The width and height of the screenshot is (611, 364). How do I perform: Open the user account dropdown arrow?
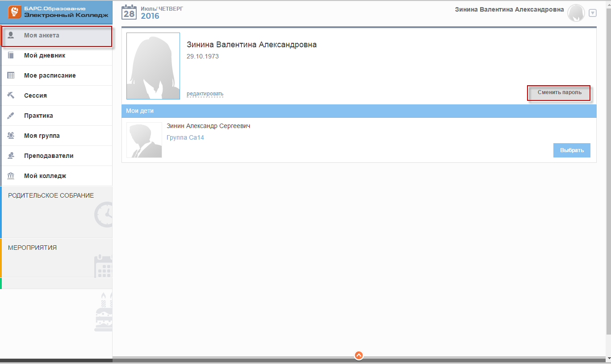tap(593, 13)
